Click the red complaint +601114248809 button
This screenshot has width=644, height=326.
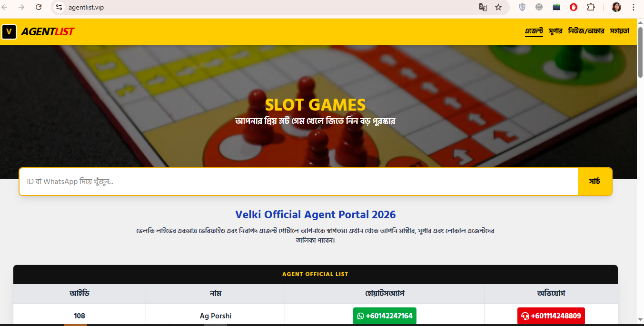tap(551, 316)
